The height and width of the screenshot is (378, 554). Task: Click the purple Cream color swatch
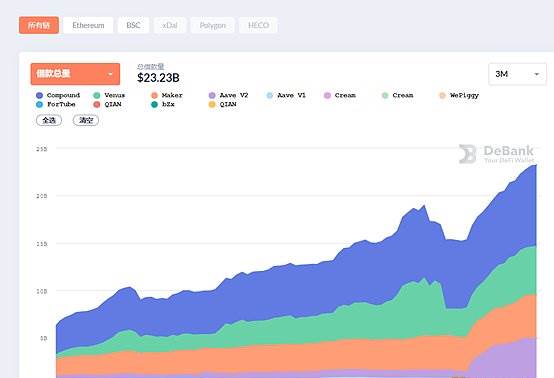(327, 95)
